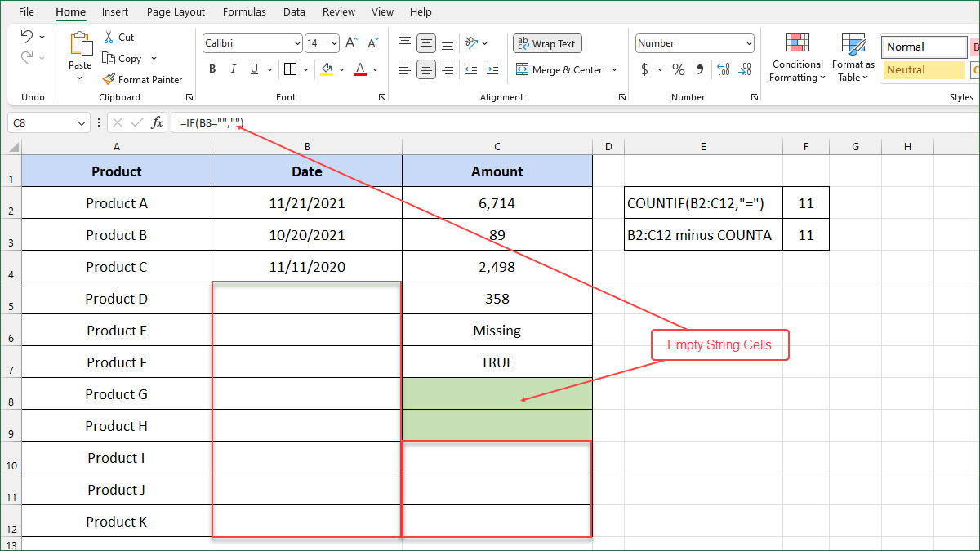Click the Undo button

(29, 37)
